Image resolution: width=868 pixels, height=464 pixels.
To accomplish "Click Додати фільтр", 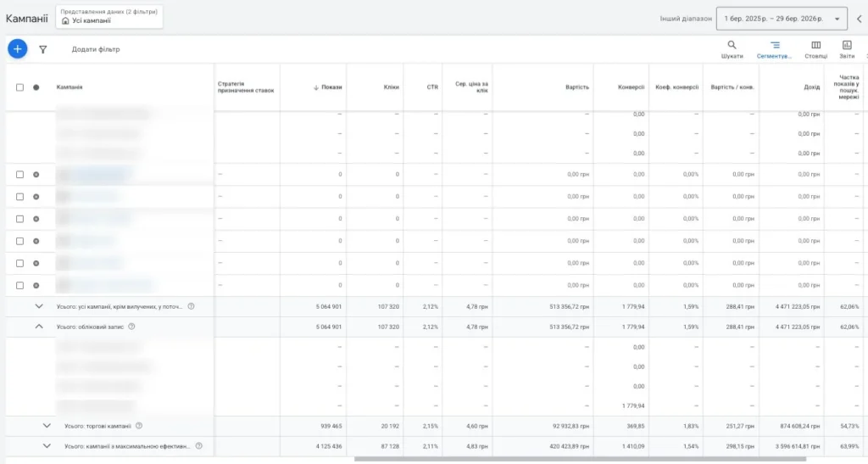I will pos(96,49).
